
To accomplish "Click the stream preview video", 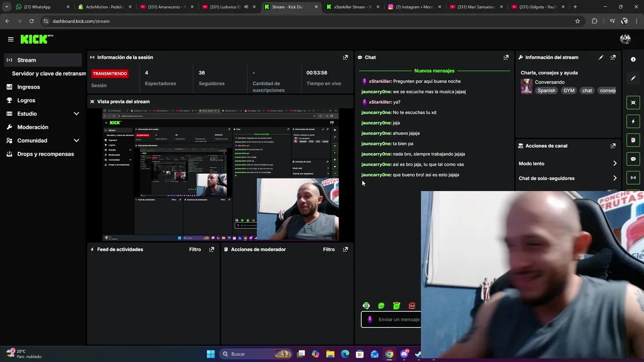I will point(220,174).
